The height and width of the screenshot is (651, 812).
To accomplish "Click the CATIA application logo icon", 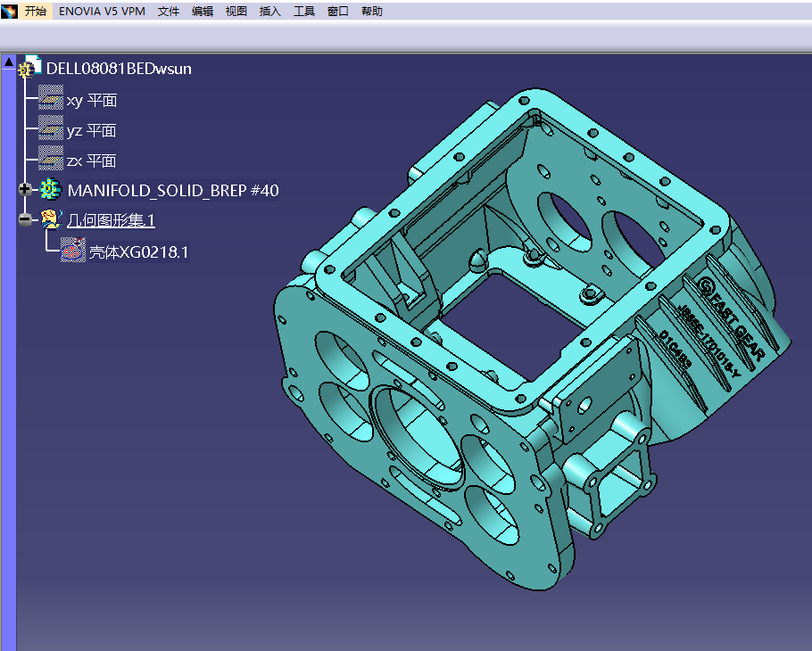I will (x=10, y=12).
